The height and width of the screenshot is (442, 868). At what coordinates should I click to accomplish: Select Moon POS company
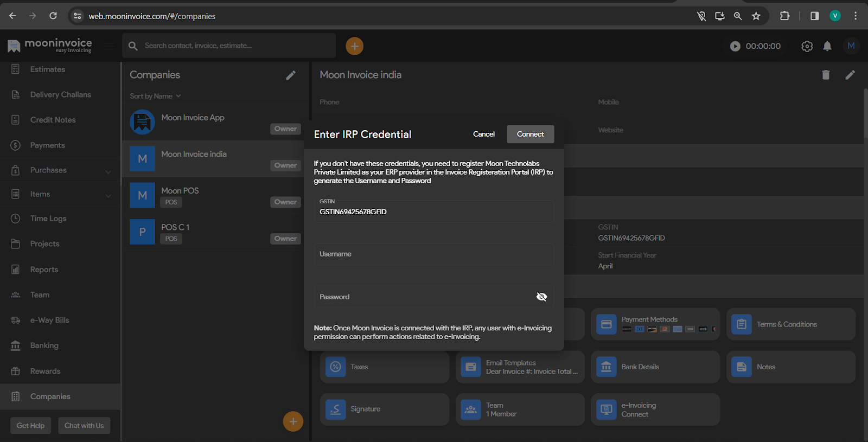coord(215,196)
